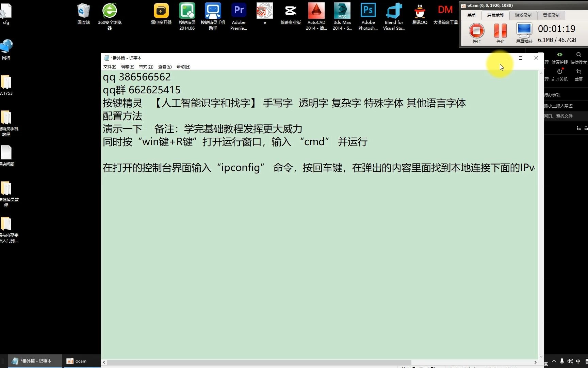Open the 回收站 recycle bin desktop icon
588x368 pixels.
(83, 14)
